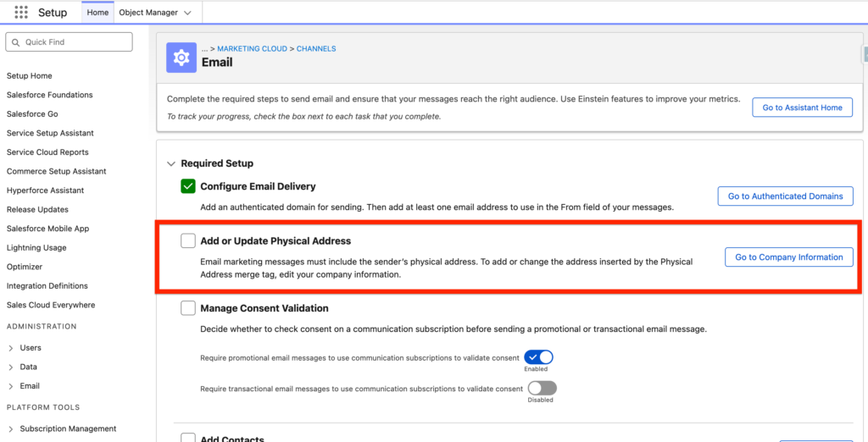Open the App Launcher grid icon
The height and width of the screenshot is (442, 868).
[21, 13]
